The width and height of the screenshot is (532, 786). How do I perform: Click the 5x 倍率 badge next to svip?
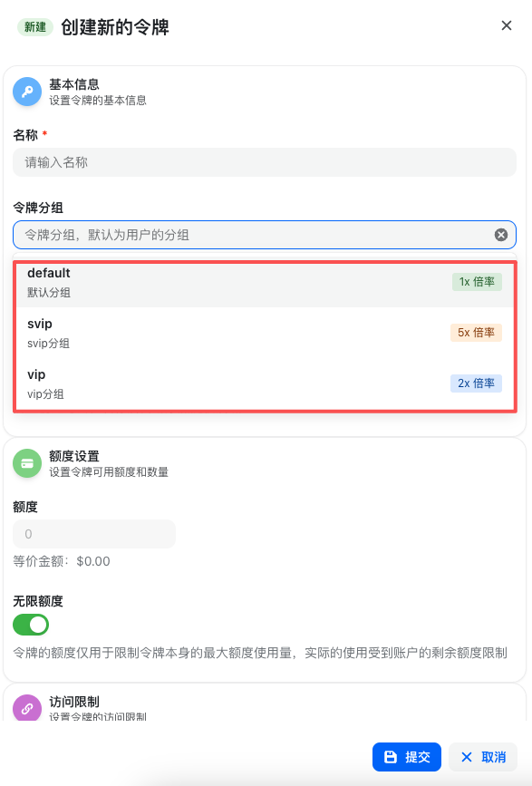pos(477,332)
